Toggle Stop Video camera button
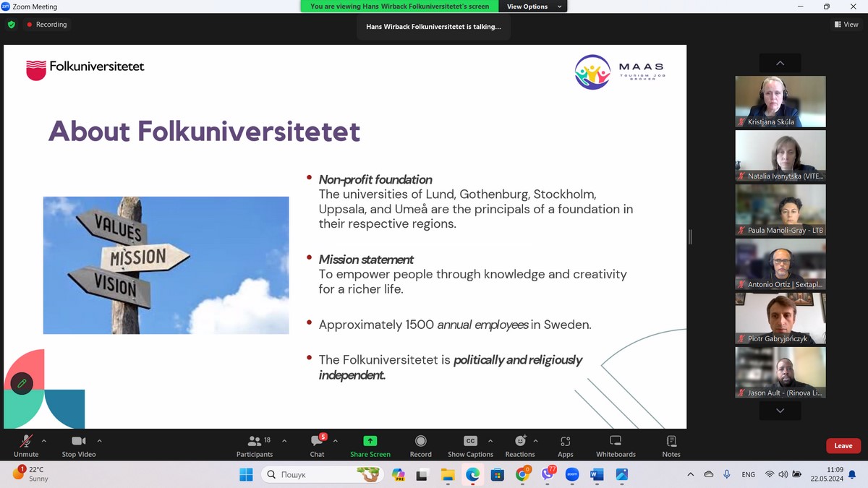 click(79, 442)
